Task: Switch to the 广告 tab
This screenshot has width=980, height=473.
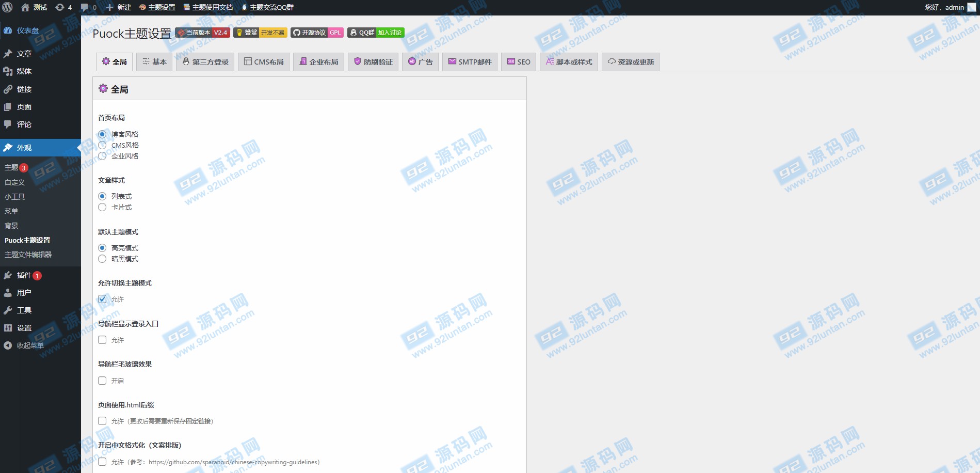Action: 421,62
